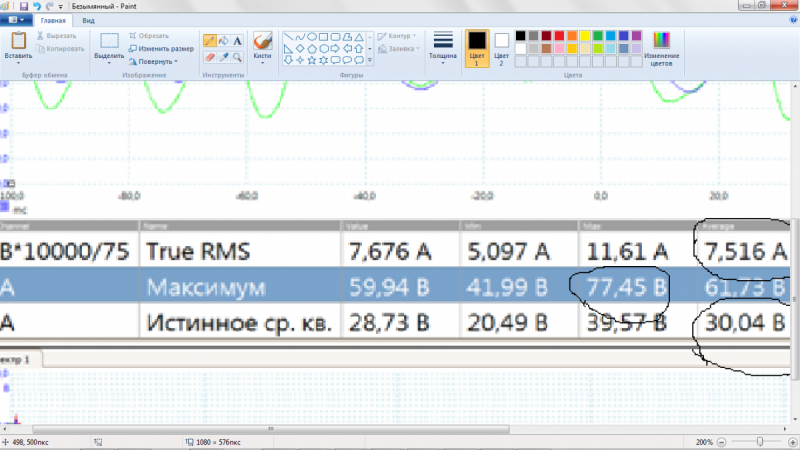Activate the Цвет 2 color selector
800x450 pixels.
(502, 47)
